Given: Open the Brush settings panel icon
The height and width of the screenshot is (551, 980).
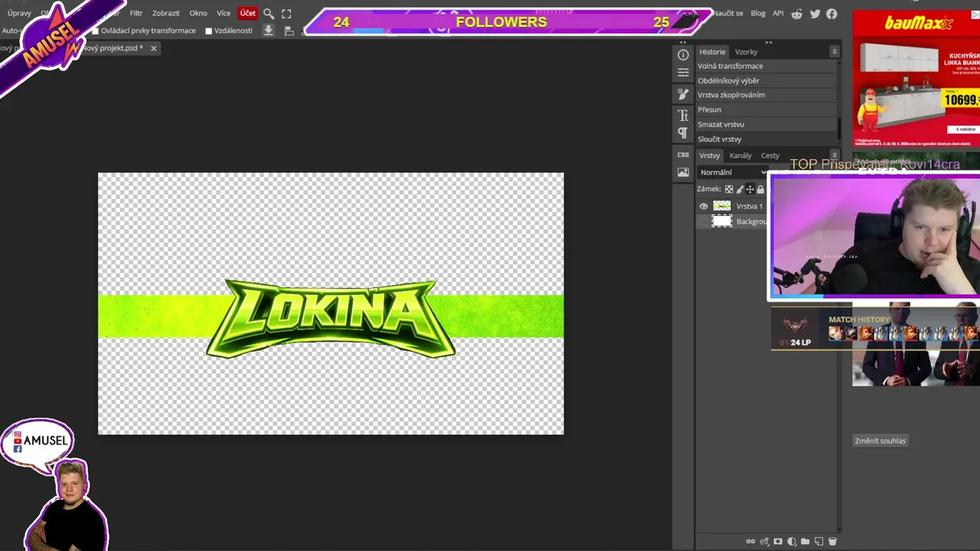Looking at the screenshot, I should coord(683,93).
